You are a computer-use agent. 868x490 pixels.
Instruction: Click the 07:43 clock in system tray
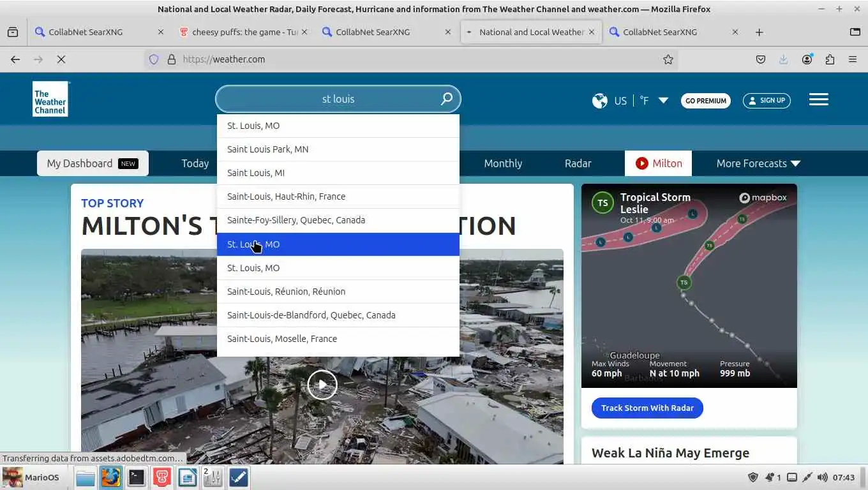click(844, 477)
